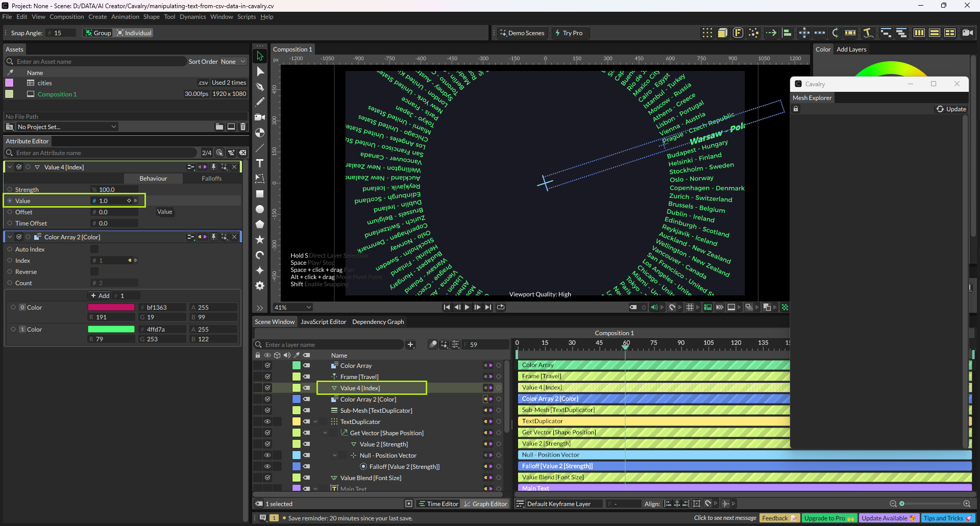980x526 pixels.
Task: Click the Update refresh button in Mesh Explorer
Action: click(951, 109)
